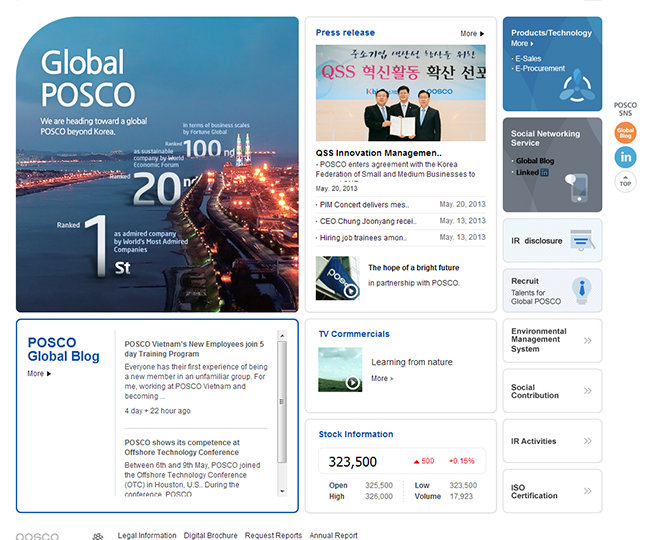Click ISO Certification chevron arrows
This screenshot has height=540, width=650.
click(587, 491)
